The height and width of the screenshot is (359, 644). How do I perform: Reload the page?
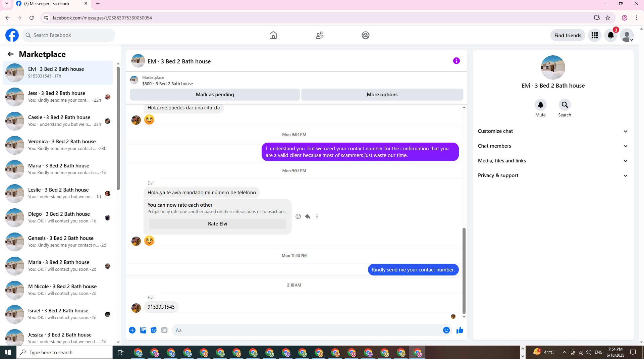click(x=32, y=18)
